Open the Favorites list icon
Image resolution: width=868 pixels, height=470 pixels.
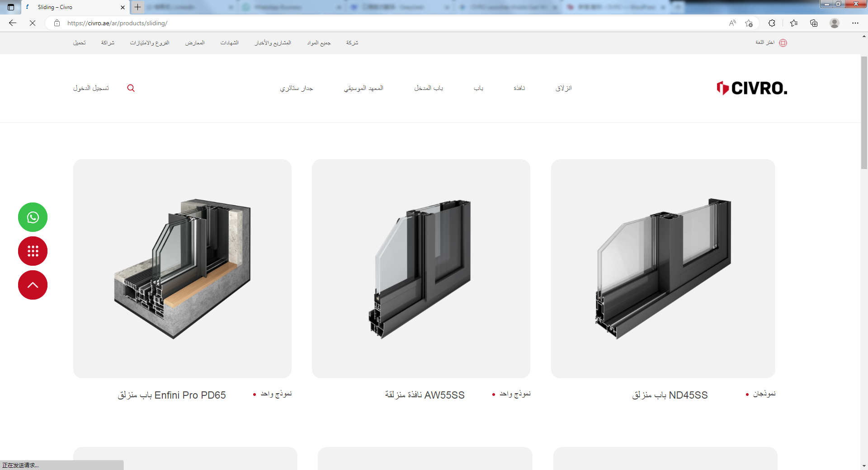[x=794, y=23]
